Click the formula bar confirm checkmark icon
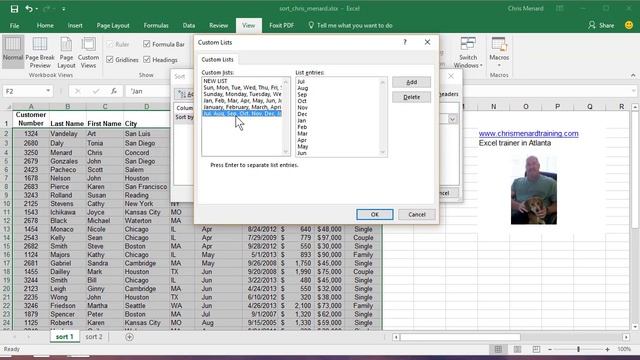Screen dimensions: 640x360 [96, 91]
